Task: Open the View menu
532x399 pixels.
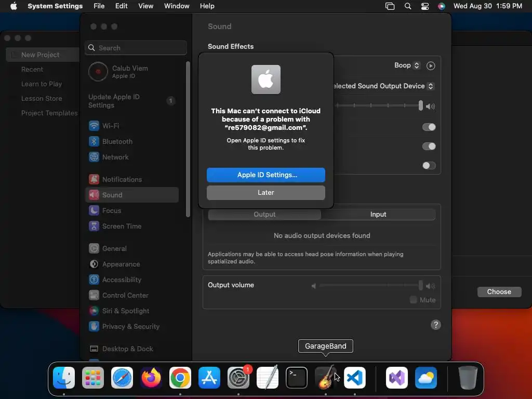Action: click(x=146, y=6)
